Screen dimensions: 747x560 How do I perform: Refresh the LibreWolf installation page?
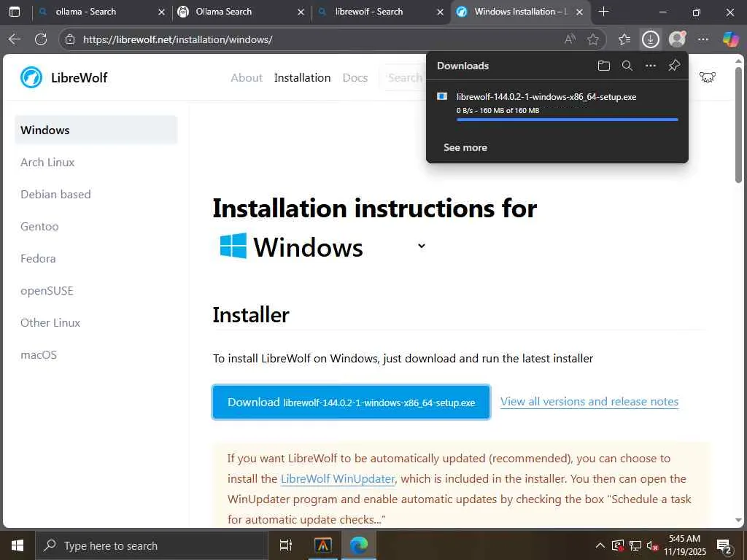coord(41,39)
